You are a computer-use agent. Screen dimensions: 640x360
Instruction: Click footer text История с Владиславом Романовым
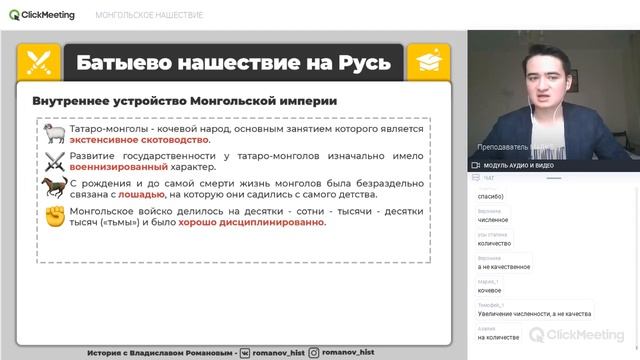click(x=160, y=353)
